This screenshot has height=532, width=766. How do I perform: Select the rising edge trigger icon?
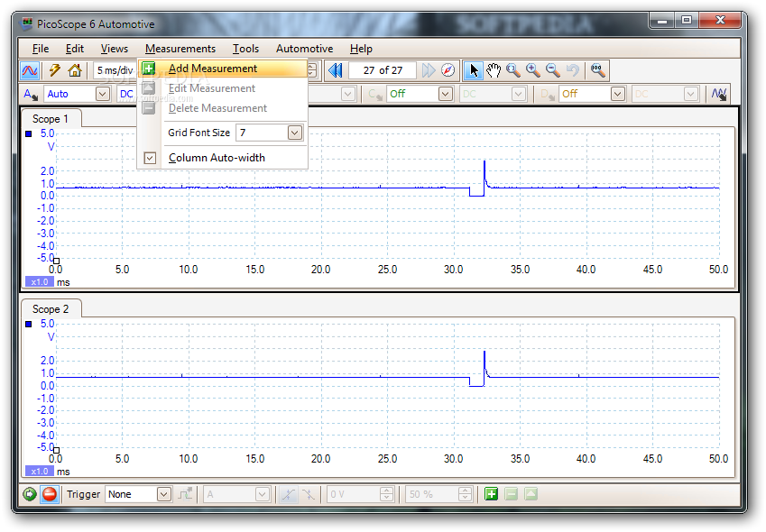click(288, 494)
